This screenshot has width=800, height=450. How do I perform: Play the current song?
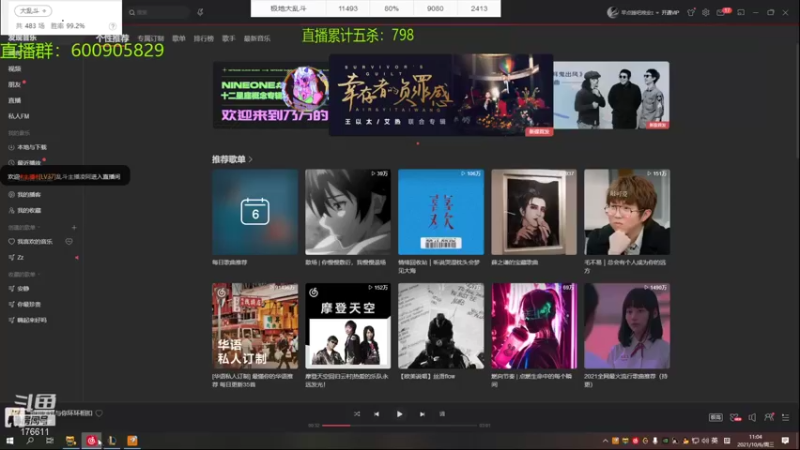click(x=399, y=414)
